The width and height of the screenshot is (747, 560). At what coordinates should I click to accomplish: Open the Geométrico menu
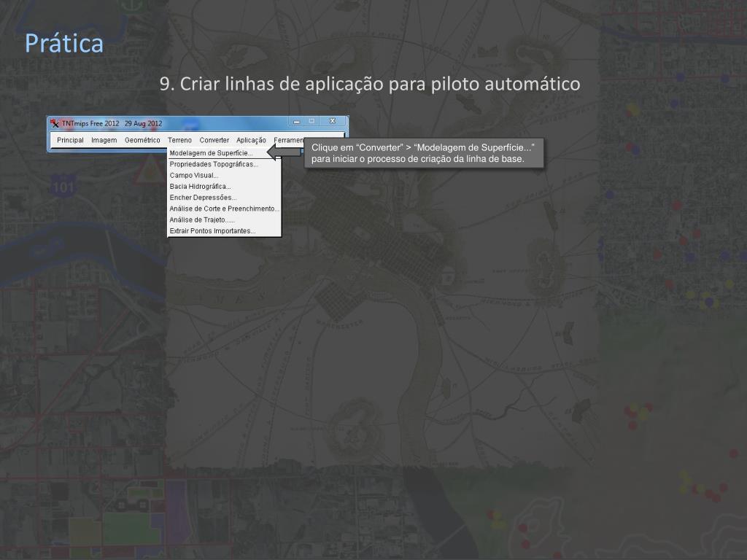point(142,140)
